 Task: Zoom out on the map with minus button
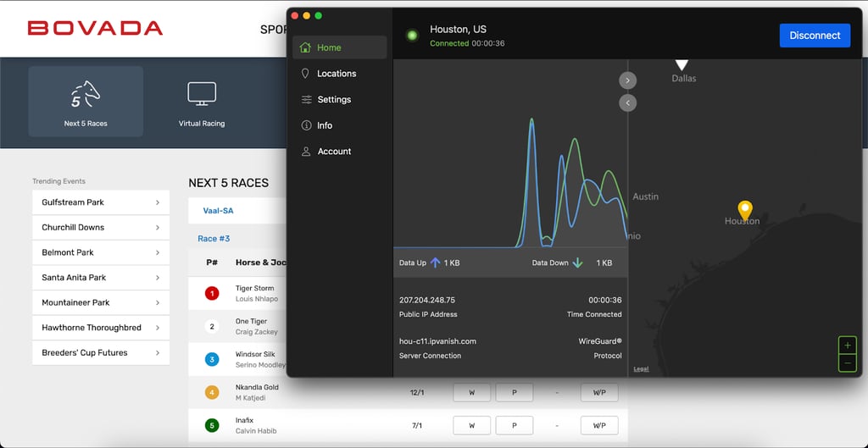coord(848,362)
